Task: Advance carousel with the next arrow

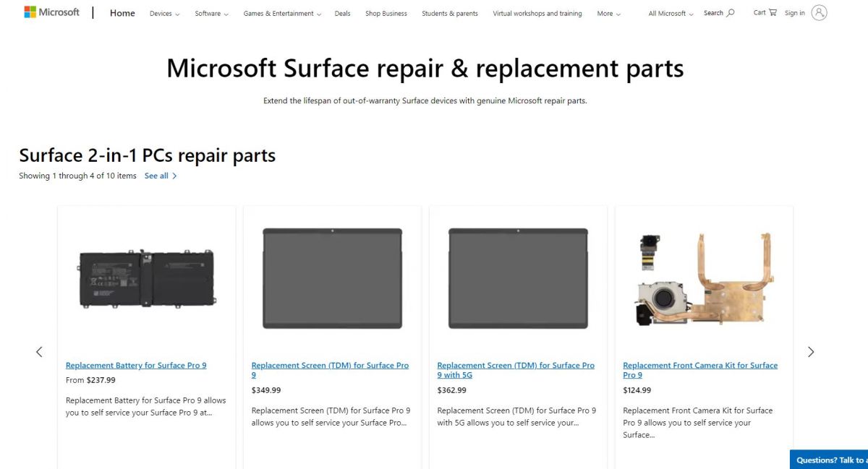Action: click(x=811, y=352)
